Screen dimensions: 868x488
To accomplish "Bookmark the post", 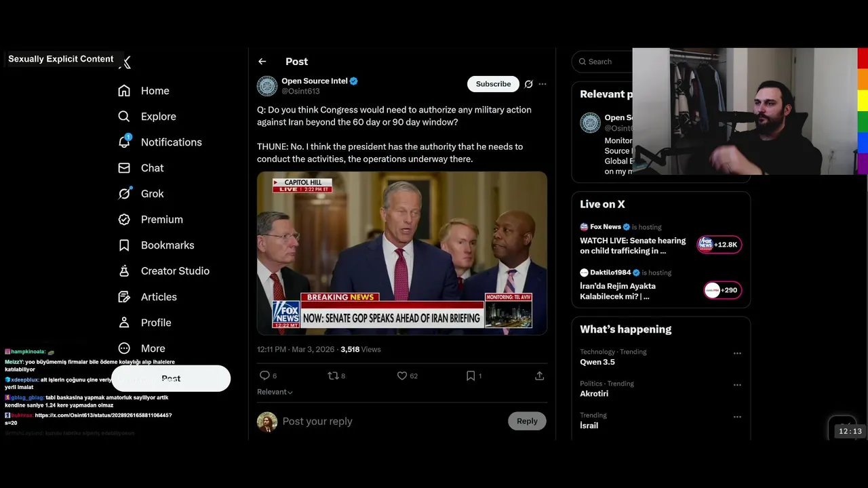I will pyautogui.click(x=471, y=375).
